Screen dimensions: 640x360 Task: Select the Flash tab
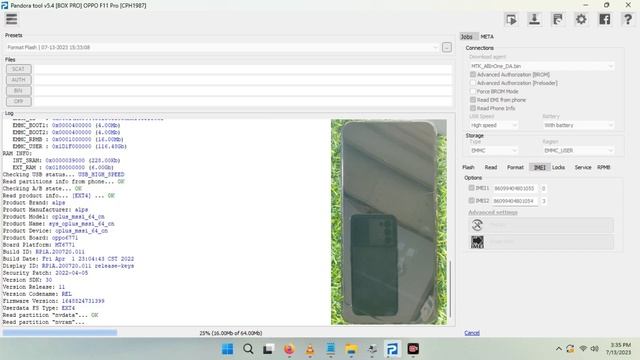[x=468, y=167]
